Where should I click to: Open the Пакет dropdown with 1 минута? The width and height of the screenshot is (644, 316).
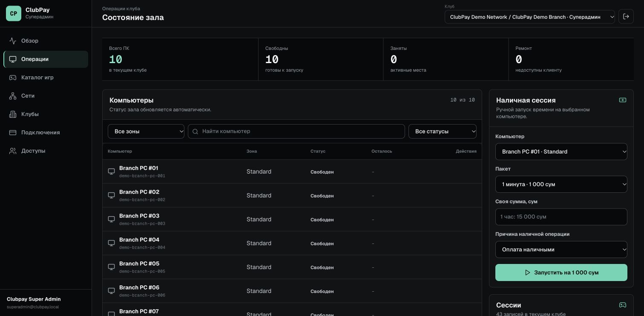[561, 184]
